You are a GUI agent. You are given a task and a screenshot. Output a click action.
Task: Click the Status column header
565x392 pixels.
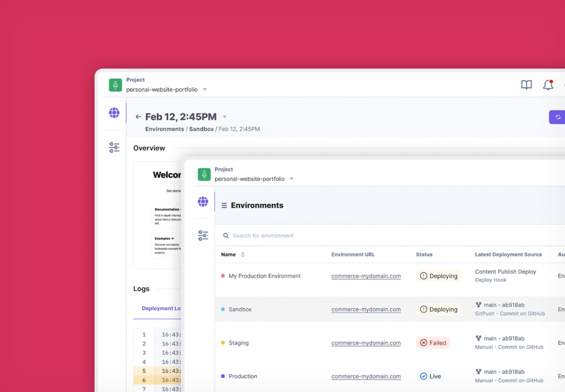pyautogui.click(x=424, y=255)
